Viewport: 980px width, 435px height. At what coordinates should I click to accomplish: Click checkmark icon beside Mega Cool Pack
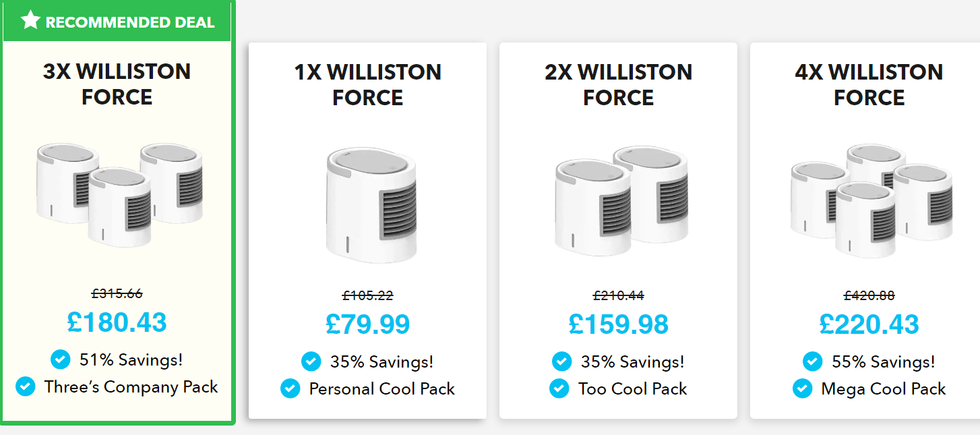point(802,388)
